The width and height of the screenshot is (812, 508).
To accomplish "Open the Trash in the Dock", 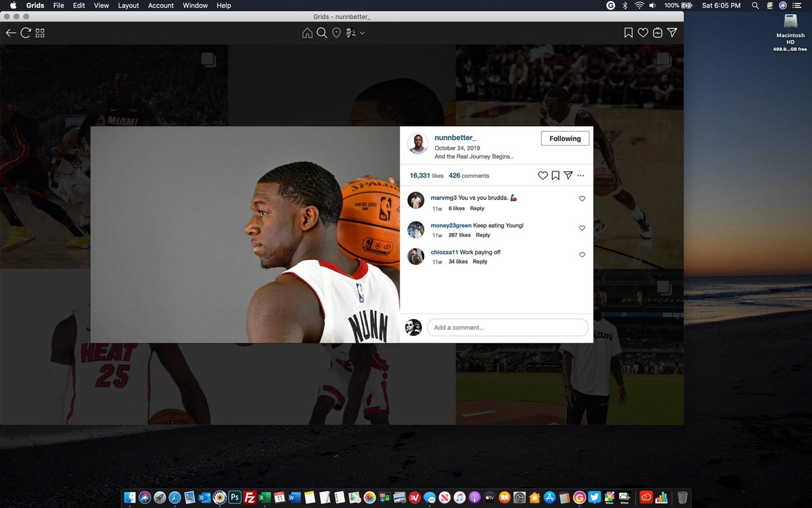I will tap(682, 497).
